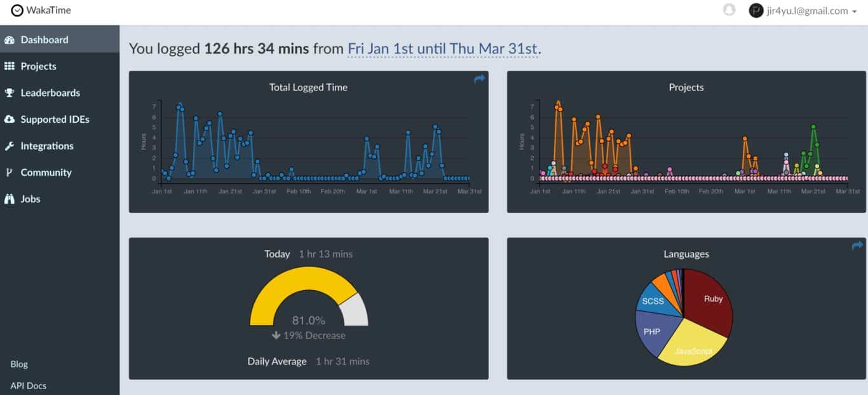Viewport: 868px width, 395px height.
Task: Click the 'Daily Average' label
Action: pyautogui.click(x=277, y=361)
